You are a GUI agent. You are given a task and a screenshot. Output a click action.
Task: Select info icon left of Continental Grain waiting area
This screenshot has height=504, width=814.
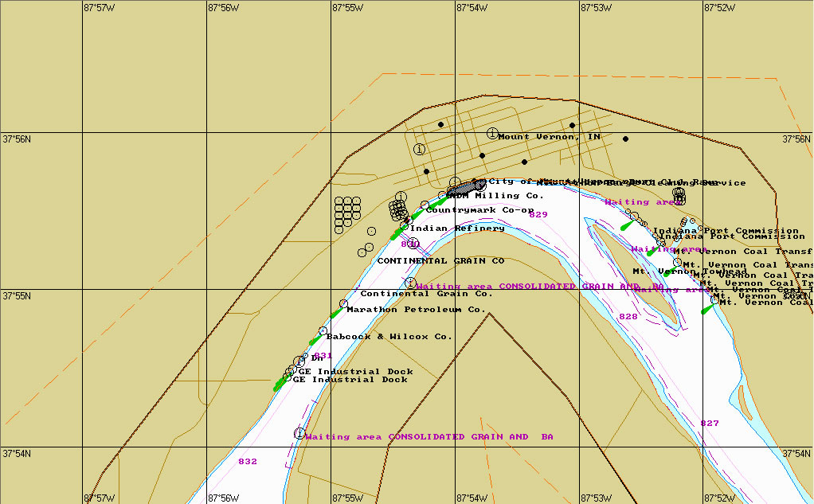410,283
